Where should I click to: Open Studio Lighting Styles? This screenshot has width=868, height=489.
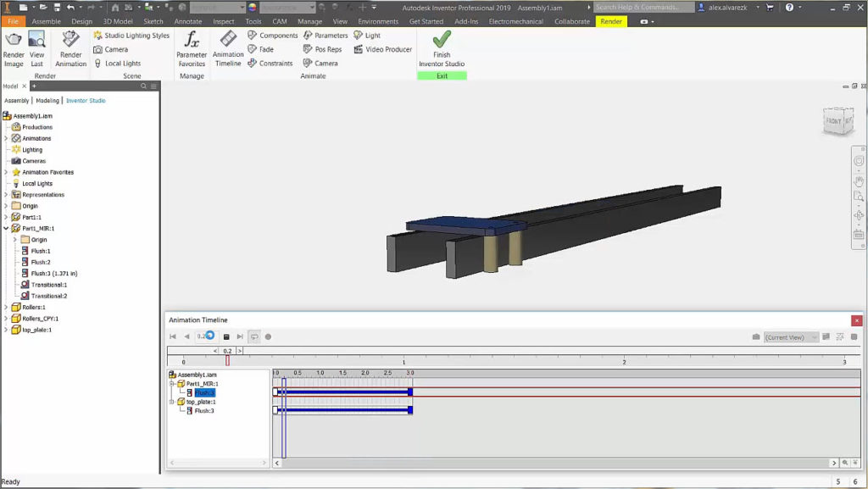click(131, 36)
